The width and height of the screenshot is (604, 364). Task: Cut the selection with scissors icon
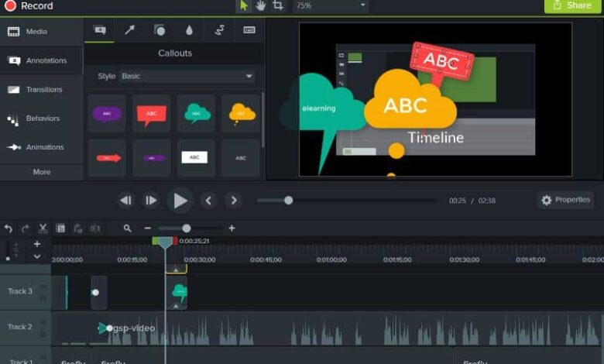43,228
